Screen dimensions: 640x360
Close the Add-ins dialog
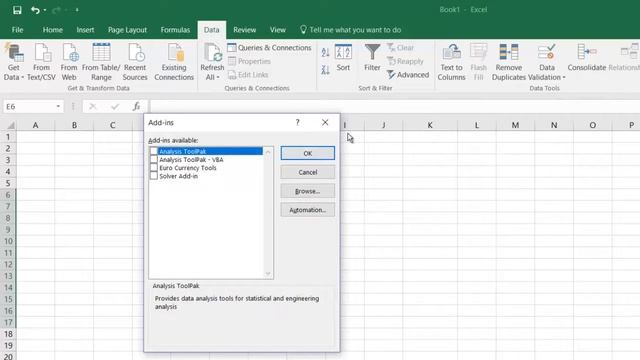(x=325, y=122)
